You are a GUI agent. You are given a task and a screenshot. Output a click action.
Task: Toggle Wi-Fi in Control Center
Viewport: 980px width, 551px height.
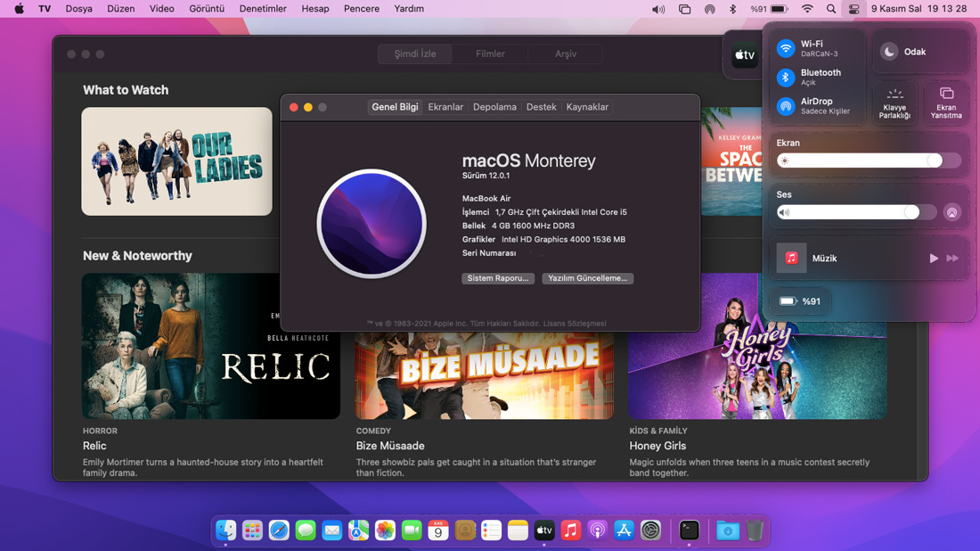pos(786,49)
